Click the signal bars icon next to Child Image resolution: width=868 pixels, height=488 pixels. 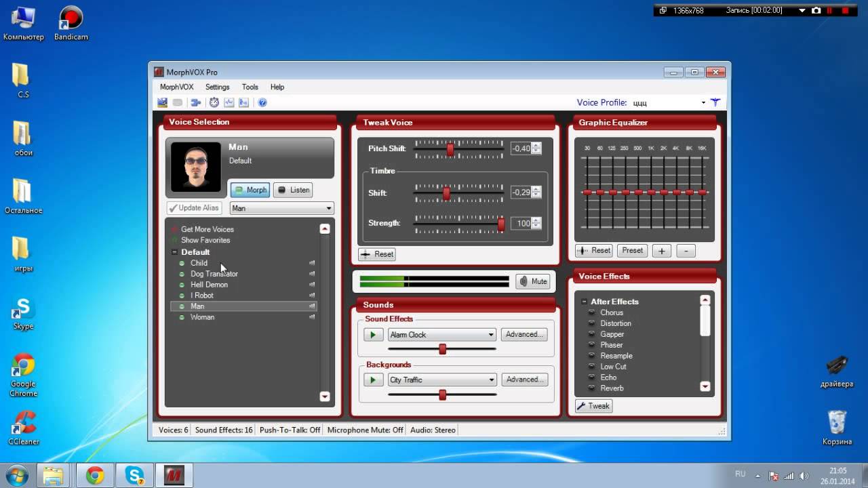(x=312, y=263)
